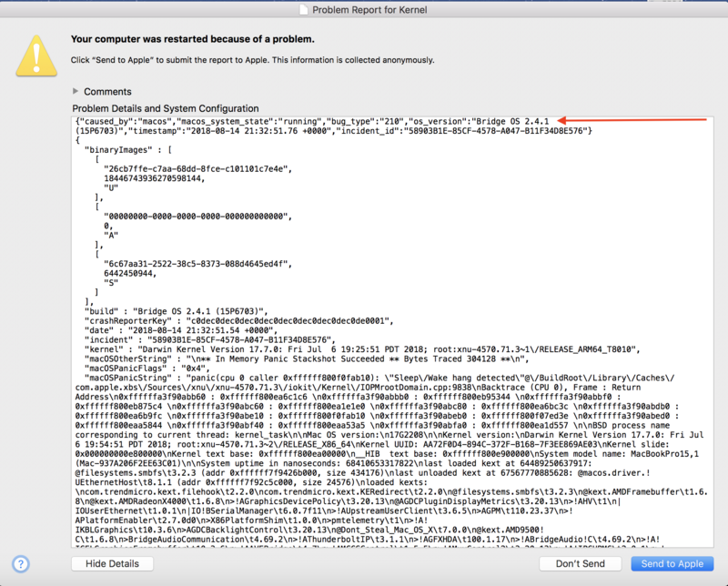The width and height of the screenshot is (728, 586).
Task: Click the "macOSPanicString" line
Action: pyautogui.click(x=379, y=378)
